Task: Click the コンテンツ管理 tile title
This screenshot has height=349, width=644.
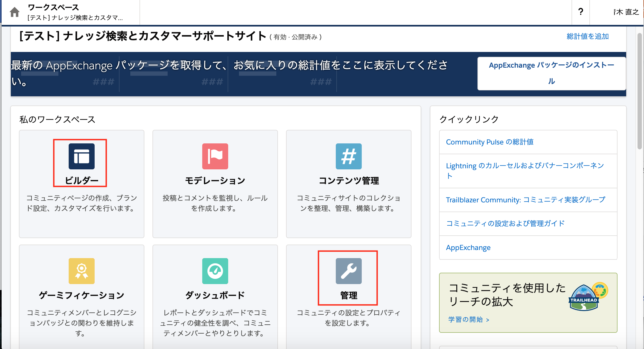Action: click(349, 180)
